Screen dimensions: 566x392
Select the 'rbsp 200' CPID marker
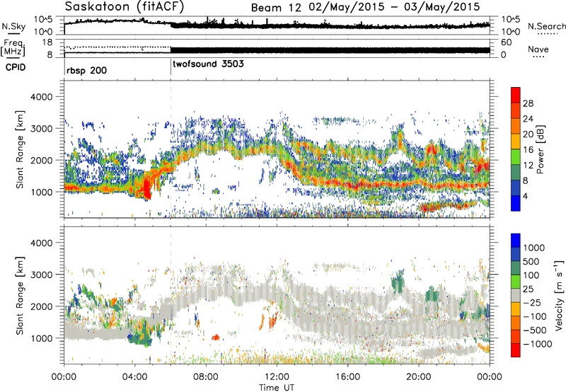[86, 70]
